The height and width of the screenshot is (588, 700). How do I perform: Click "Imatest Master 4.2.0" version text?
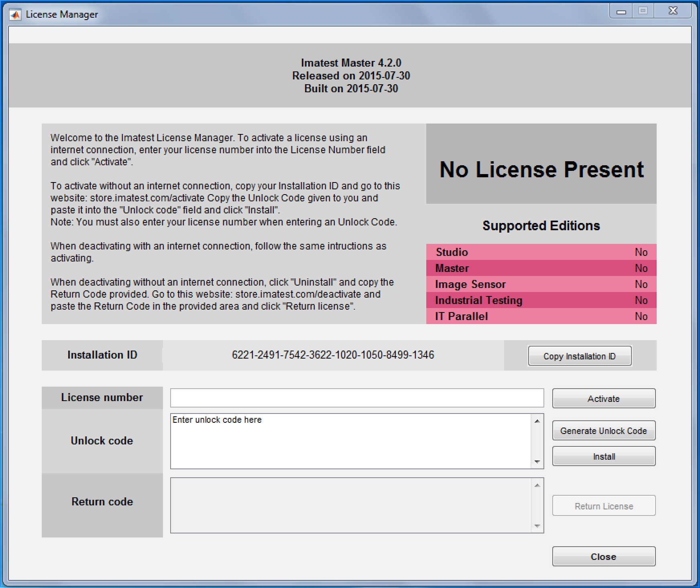coord(351,63)
